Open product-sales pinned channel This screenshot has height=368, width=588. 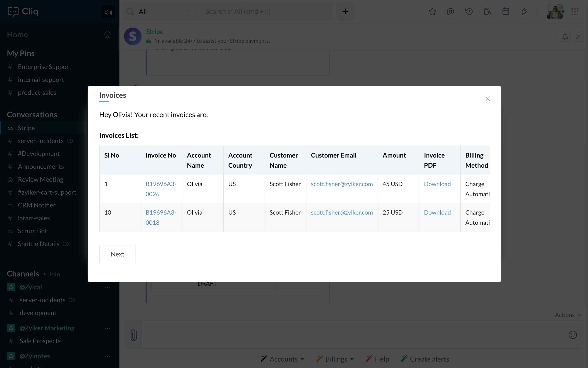pyautogui.click(x=37, y=92)
